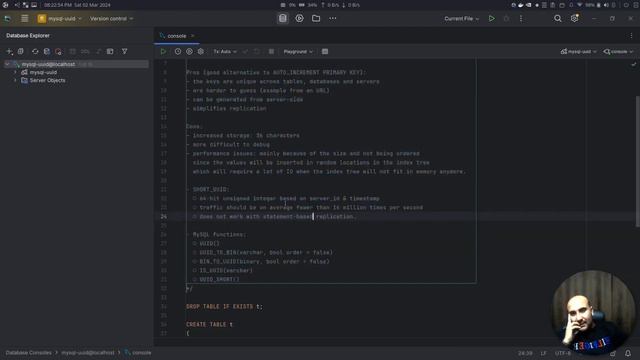Open the Version control dropdown
The height and width of the screenshot is (360, 640).
pos(111,18)
